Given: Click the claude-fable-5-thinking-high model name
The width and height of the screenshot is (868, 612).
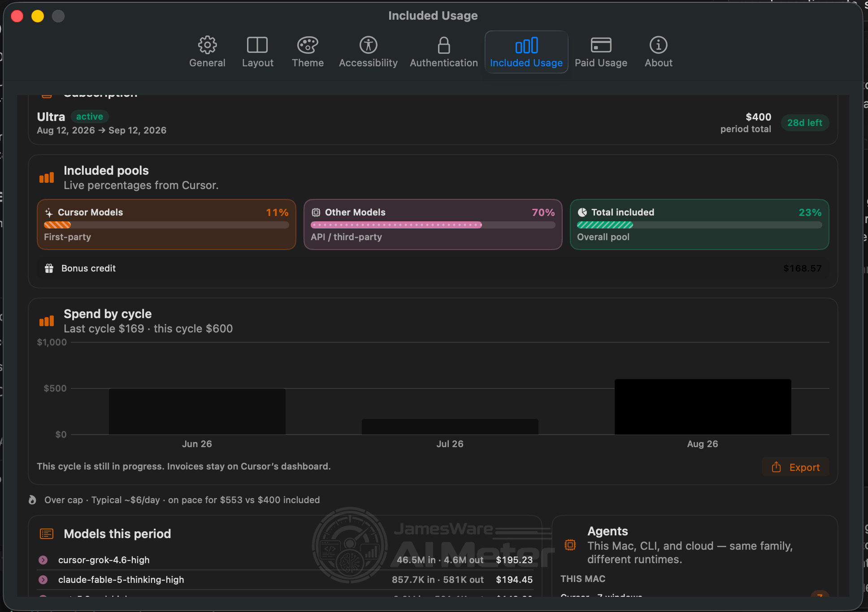Looking at the screenshot, I should tap(121, 580).
